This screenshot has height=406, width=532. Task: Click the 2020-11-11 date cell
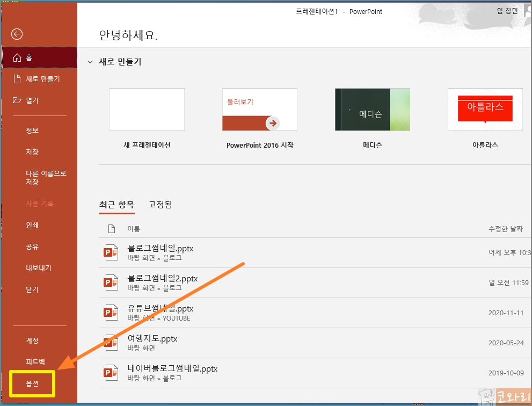tap(506, 313)
